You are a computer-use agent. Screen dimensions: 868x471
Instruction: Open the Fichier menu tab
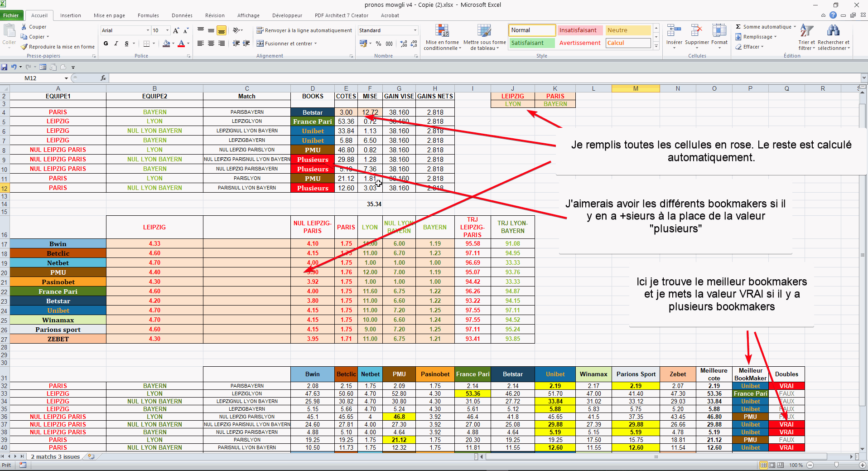11,15
